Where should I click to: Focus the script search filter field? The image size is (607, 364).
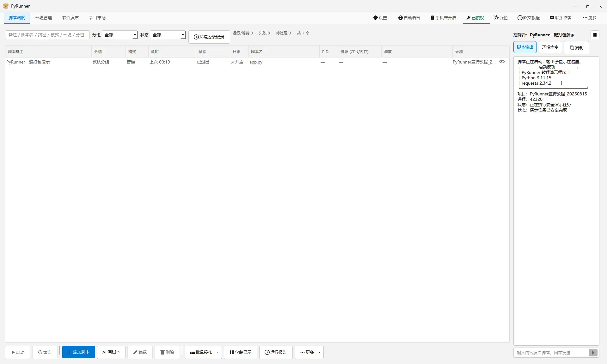point(47,35)
